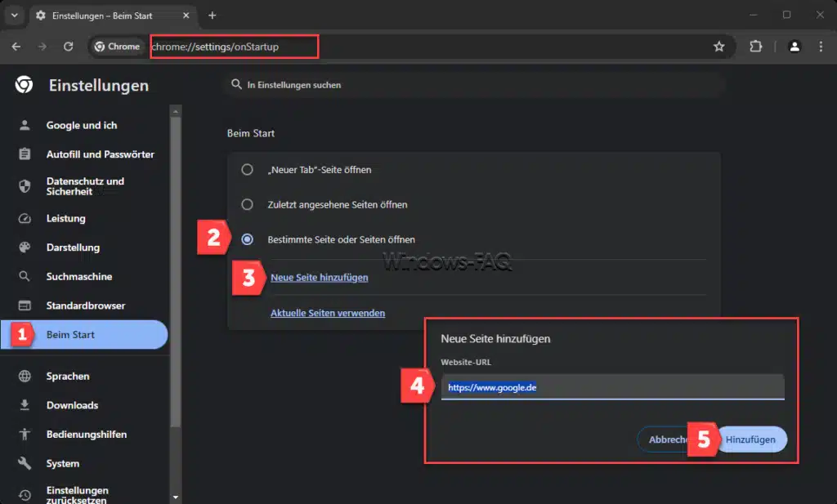
Task: Click the globe icon beside Sprachen
Action: [x=25, y=376]
